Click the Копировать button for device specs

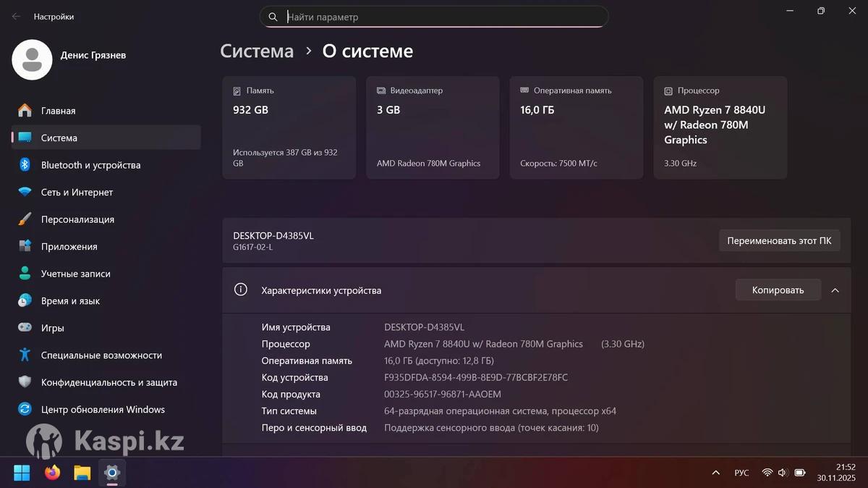[778, 290]
